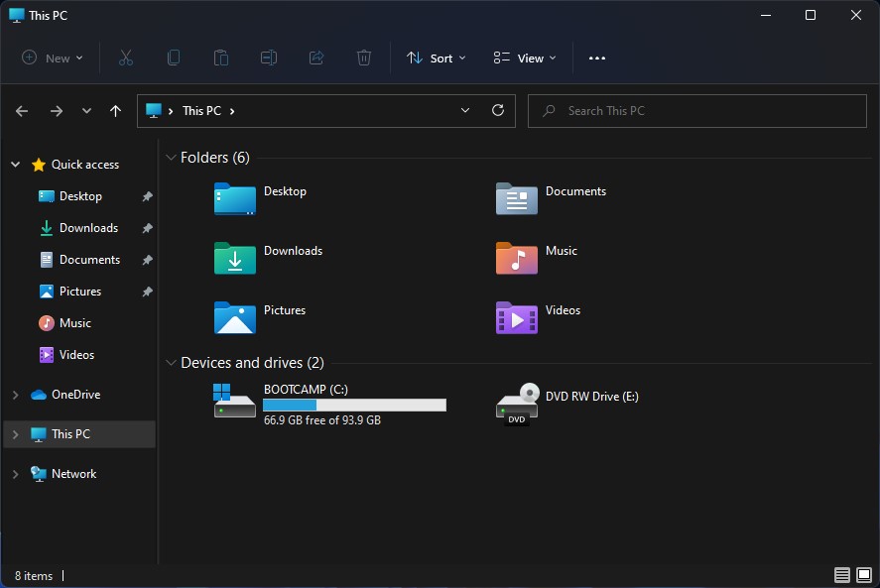The image size is (880, 588).
Task: Refresh the This PC view
Action: click(498, 110)
